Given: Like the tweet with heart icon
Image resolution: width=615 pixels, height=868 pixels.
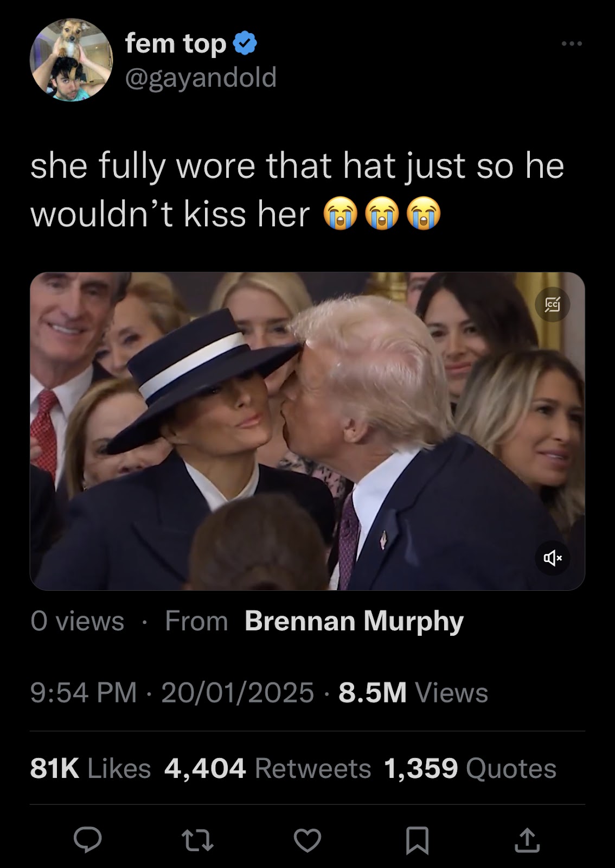Looking at the screenshot, I should pyautogui.click(x=307, y=840).
